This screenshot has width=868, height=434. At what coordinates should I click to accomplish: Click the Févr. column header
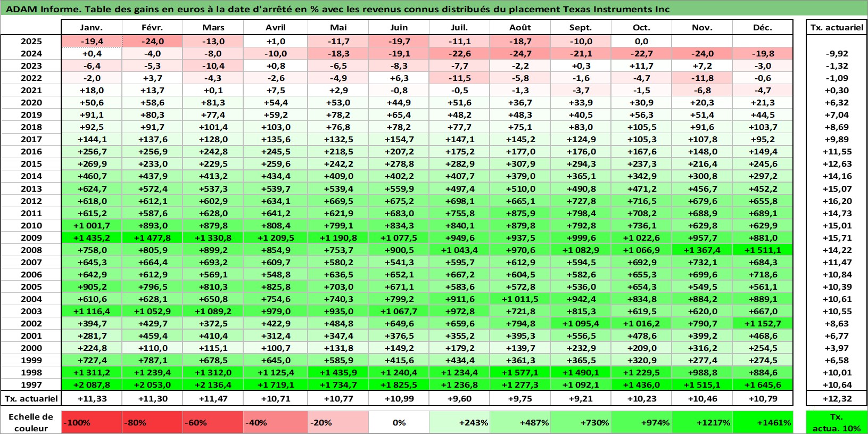[x=152, y=28]
